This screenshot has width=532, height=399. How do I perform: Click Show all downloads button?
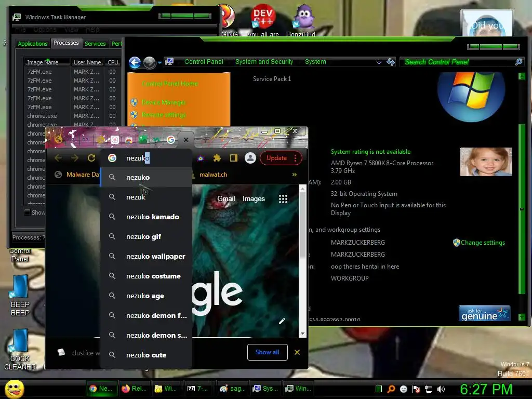point(268,352)
